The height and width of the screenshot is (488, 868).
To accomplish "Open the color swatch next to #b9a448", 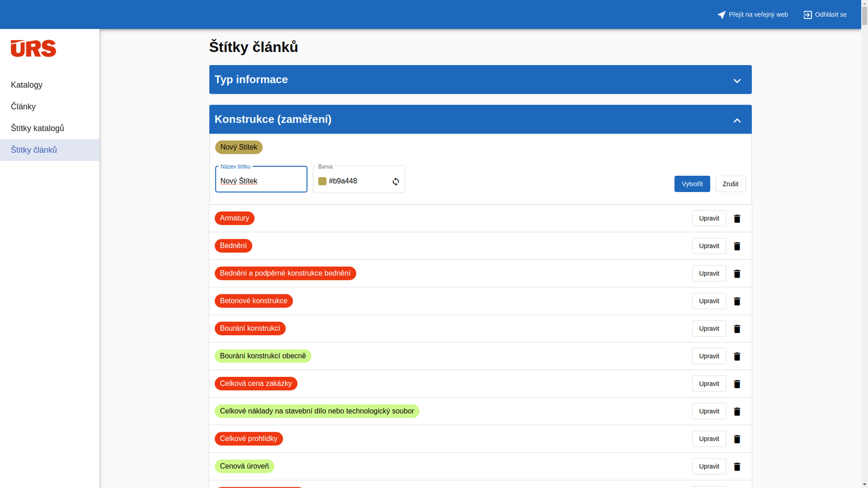I will coord(322,181).
